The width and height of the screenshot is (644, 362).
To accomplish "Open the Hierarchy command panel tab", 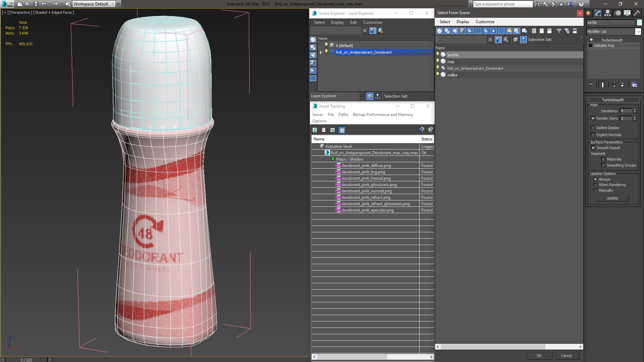I will 607,13.
